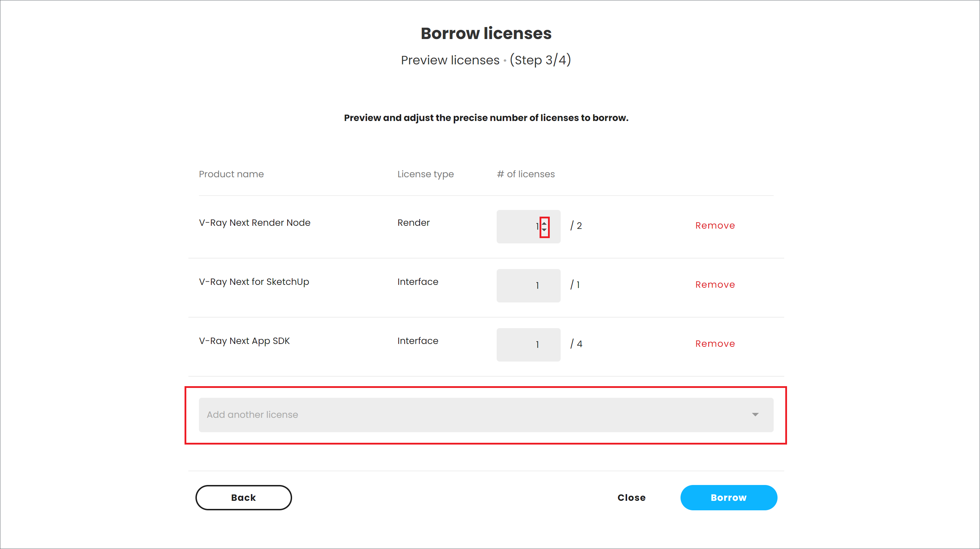The height and width of the screenshot is (549, 980).
Task: Focus the App SDK license count field
Action: tap(528, 345)
